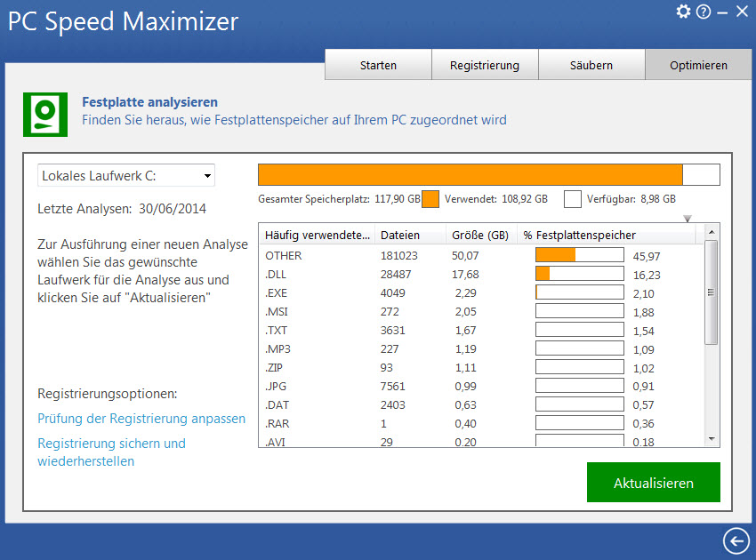Viewport: 756px width, 560px height.
Task: Select the .MP3 file type row
Action: [481, 349]
